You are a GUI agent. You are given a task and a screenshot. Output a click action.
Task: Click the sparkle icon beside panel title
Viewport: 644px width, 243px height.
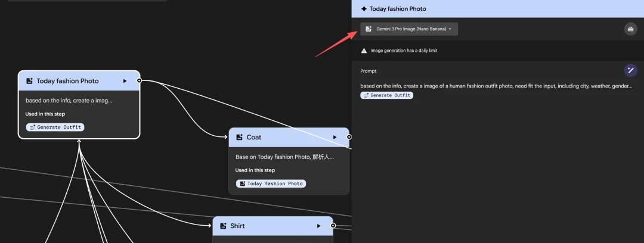tap(364, 8)
